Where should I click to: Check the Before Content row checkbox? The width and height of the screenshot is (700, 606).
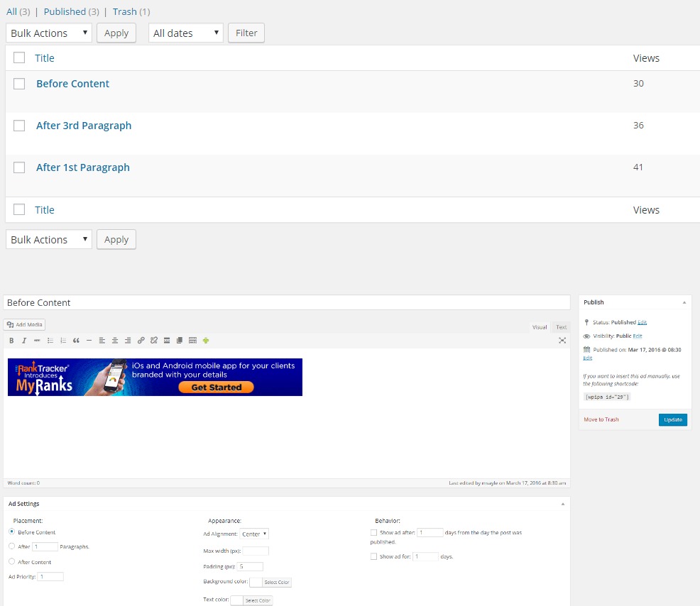click(x=19, y=84)
